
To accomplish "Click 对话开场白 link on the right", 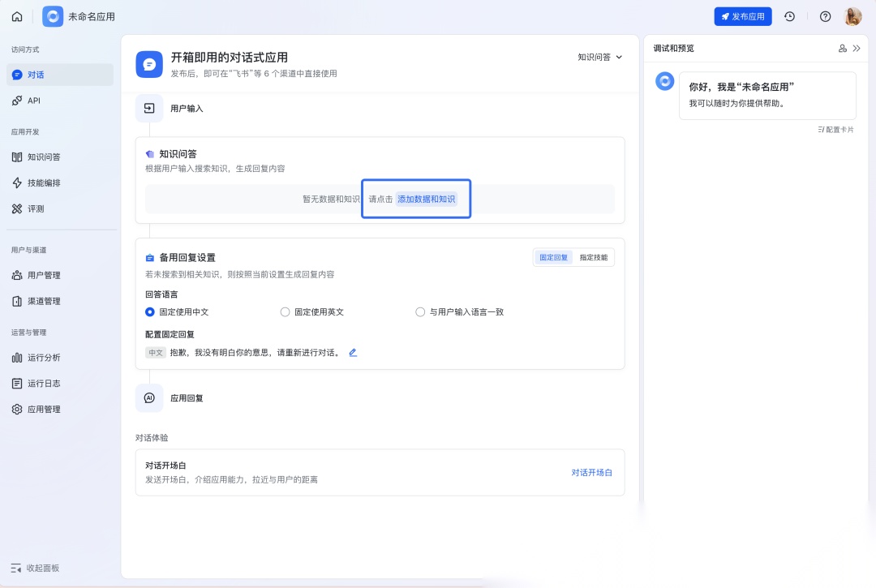I will [591, 472].
